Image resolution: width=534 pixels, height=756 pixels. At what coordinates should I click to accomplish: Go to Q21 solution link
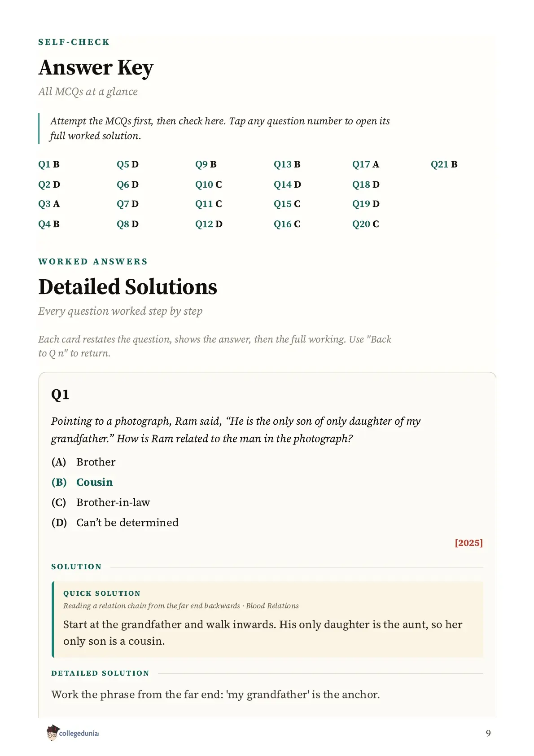coord(444,164)
